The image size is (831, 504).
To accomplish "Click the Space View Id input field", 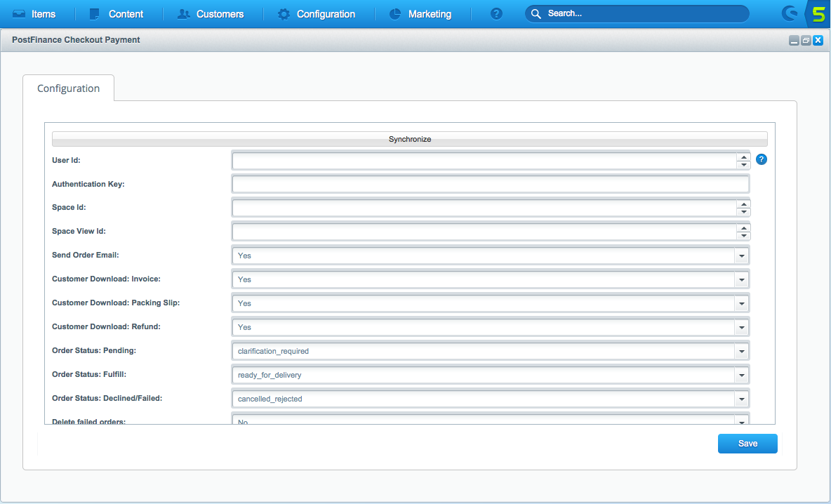I will click(484, 232).
